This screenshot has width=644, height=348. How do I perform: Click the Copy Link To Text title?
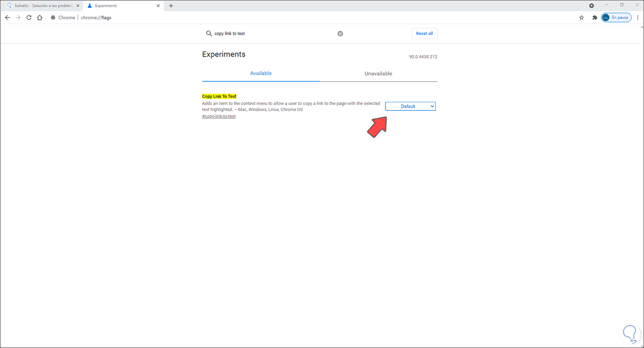219,96
